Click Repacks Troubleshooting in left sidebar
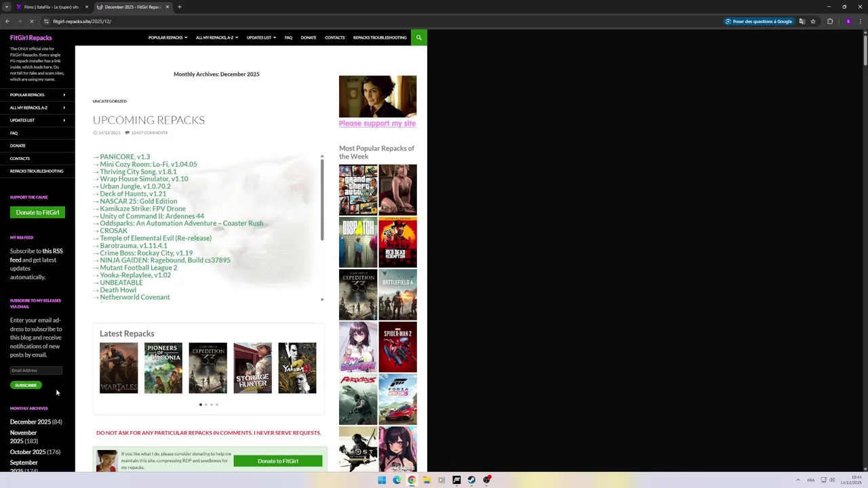 (x=37, y=171)
